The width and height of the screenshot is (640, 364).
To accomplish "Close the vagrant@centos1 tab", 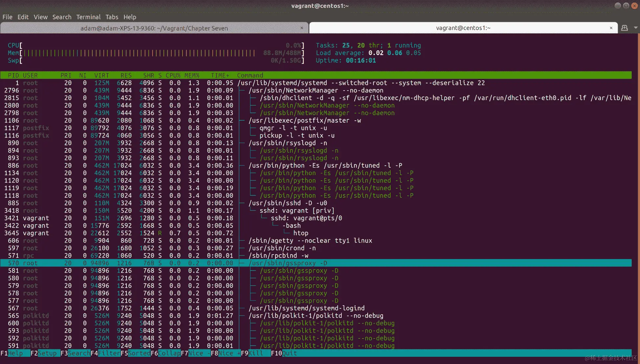I will coord(611,28).
